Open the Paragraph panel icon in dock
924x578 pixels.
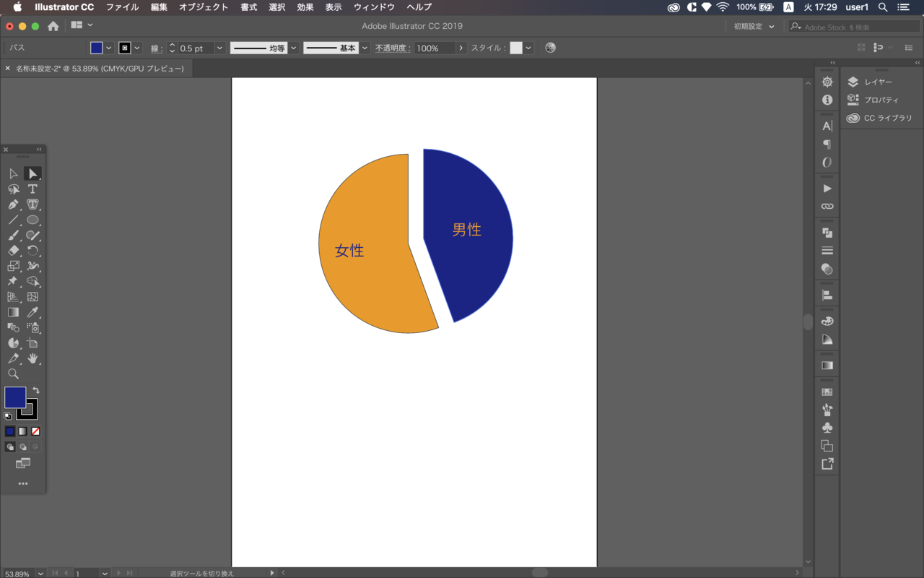pyautogui.click(x=827, y=144)
